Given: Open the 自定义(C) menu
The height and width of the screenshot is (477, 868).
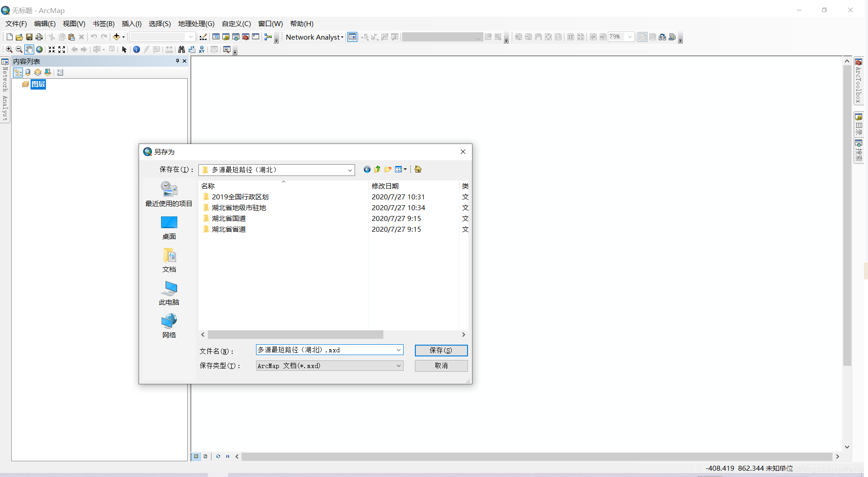Looking at the screenshot, I should coord(236,24).
